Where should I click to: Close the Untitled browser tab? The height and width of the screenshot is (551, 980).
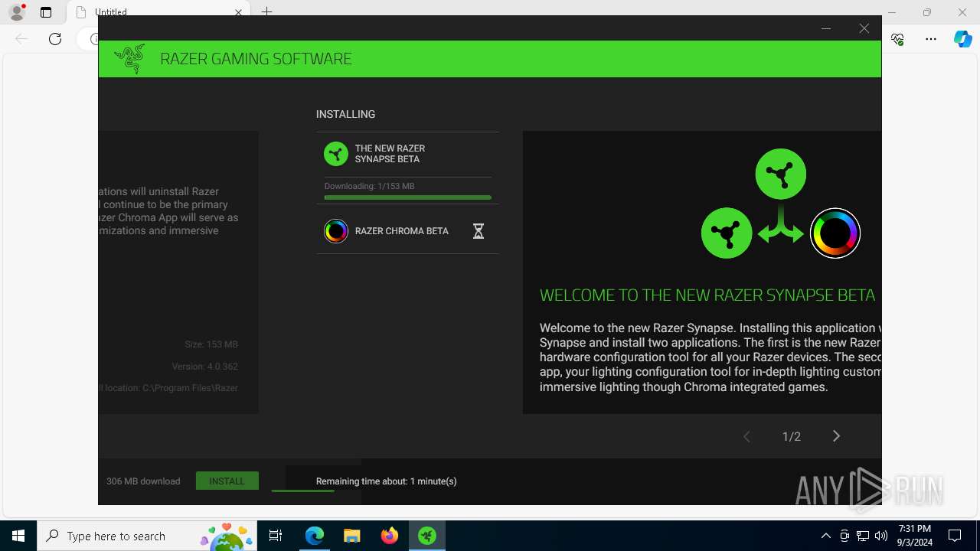238,12
